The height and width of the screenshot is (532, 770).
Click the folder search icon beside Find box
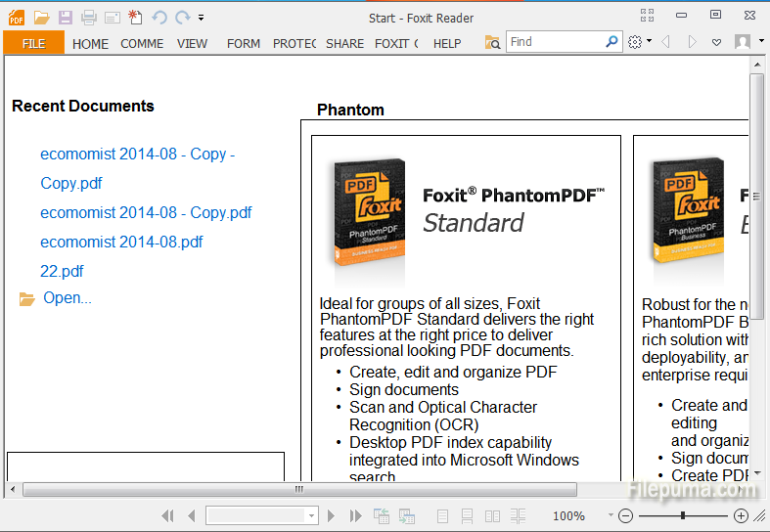[493, 42]
